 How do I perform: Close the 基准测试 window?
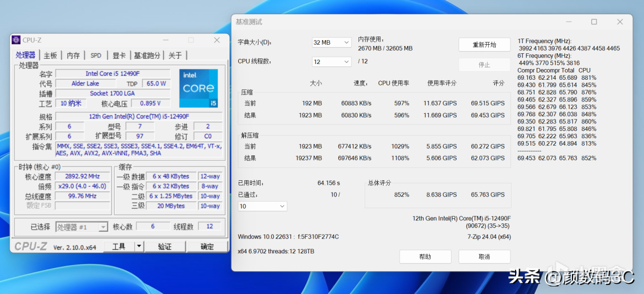coord(620,22)
